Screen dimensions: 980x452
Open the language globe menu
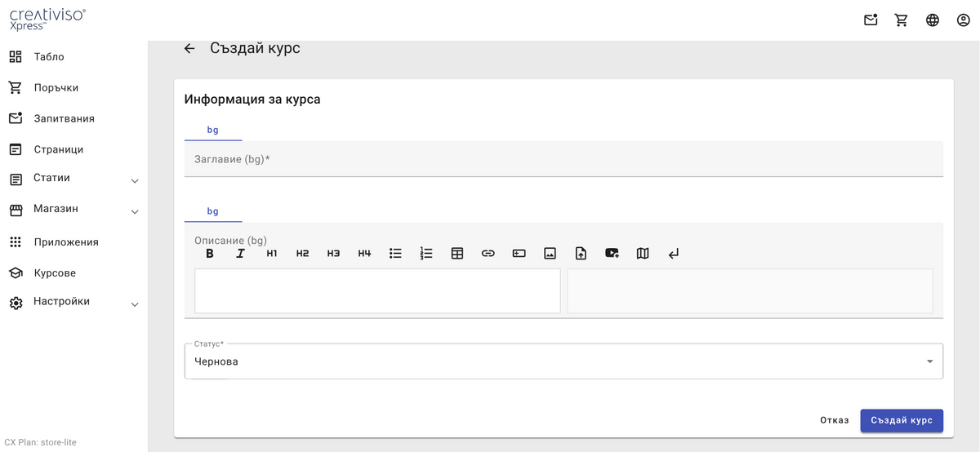(933, 20)
